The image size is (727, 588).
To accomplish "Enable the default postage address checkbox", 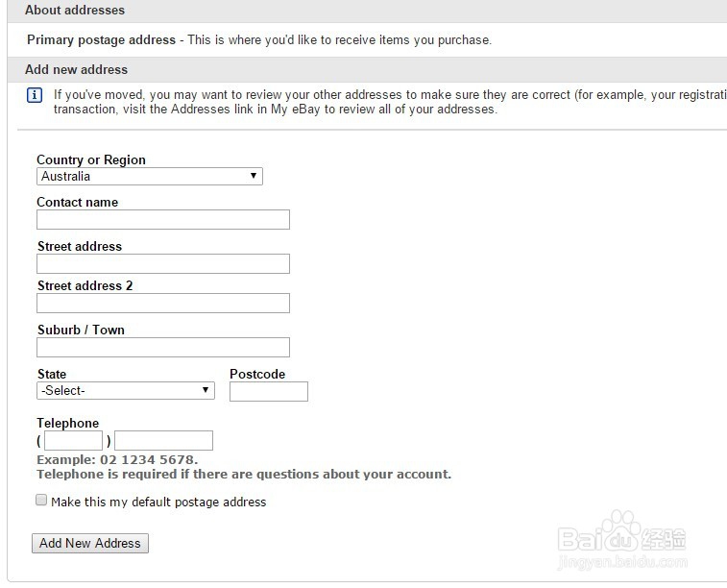I will click(x=41, y=501).
